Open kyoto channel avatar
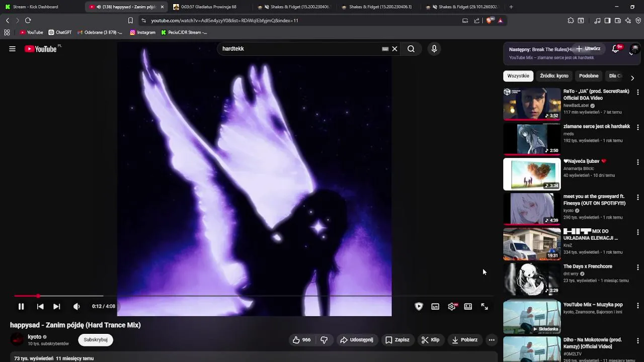Viewport: 644px width, 362px height. [x=17, y=340]
